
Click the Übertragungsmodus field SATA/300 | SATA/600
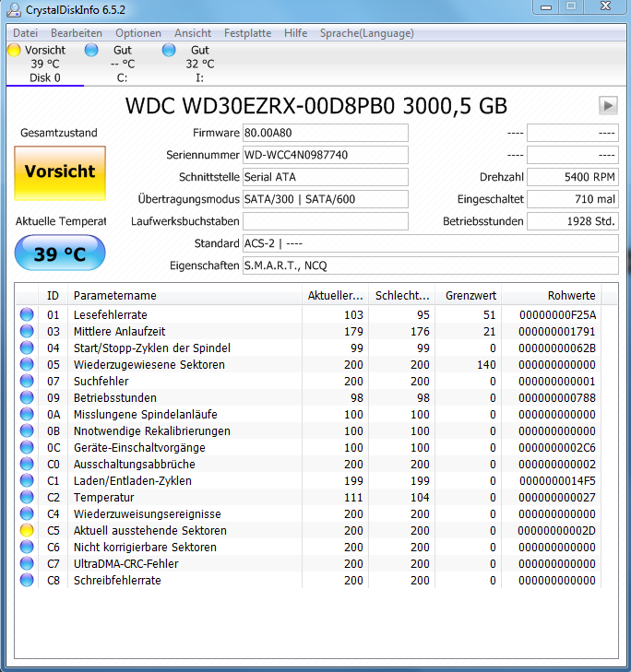click(326, 199)
